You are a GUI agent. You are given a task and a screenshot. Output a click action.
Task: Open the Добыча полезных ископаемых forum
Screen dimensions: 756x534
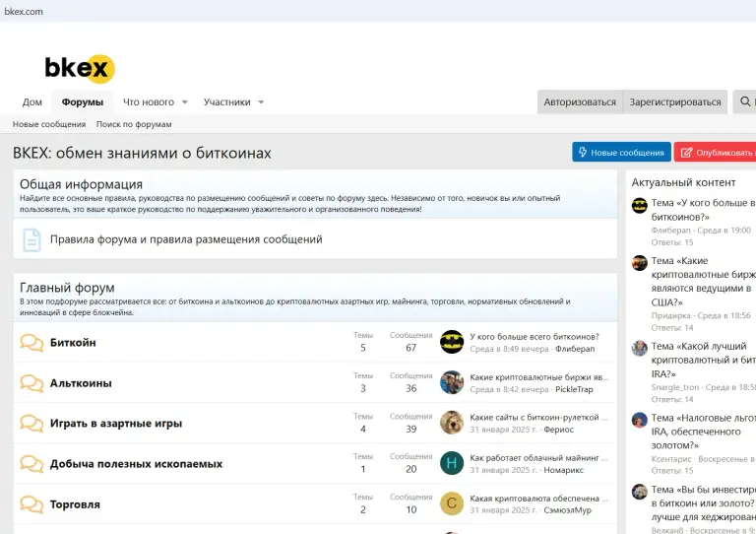coord(136,464)
